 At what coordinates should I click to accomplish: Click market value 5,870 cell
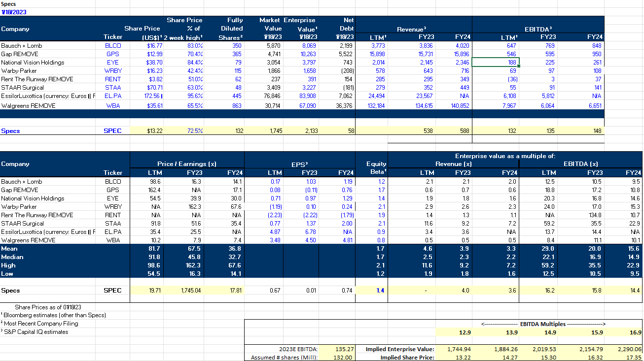coord(274,46)
